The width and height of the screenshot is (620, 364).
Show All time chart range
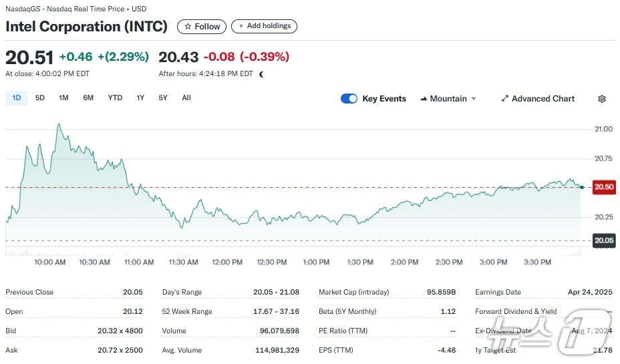tap(186, 98)
